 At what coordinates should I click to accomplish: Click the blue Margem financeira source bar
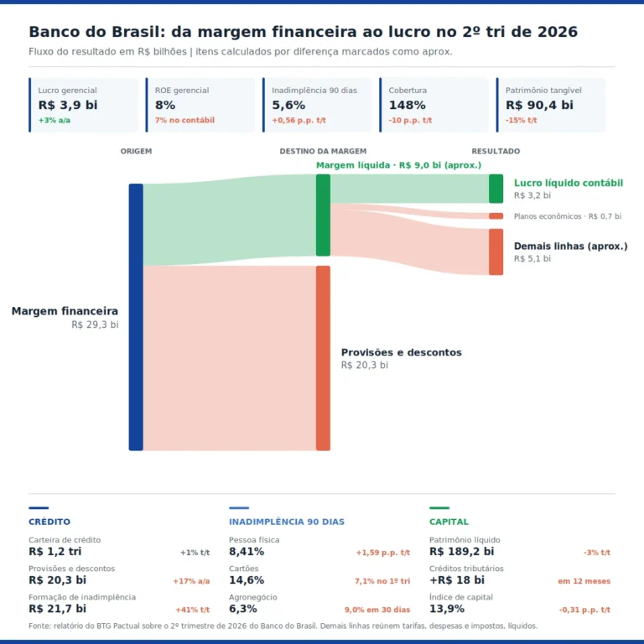(136, 317)
